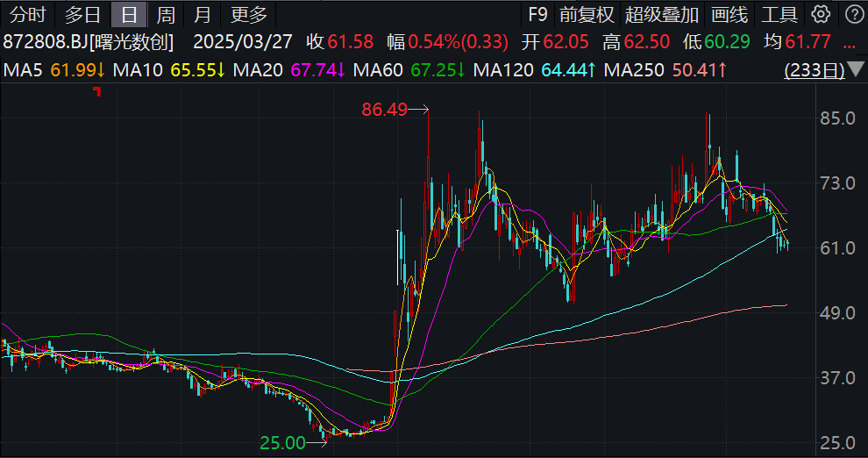Click the (233日) range link
The image size is (868, 458).
pyautogui.click(x=815, y=70)
